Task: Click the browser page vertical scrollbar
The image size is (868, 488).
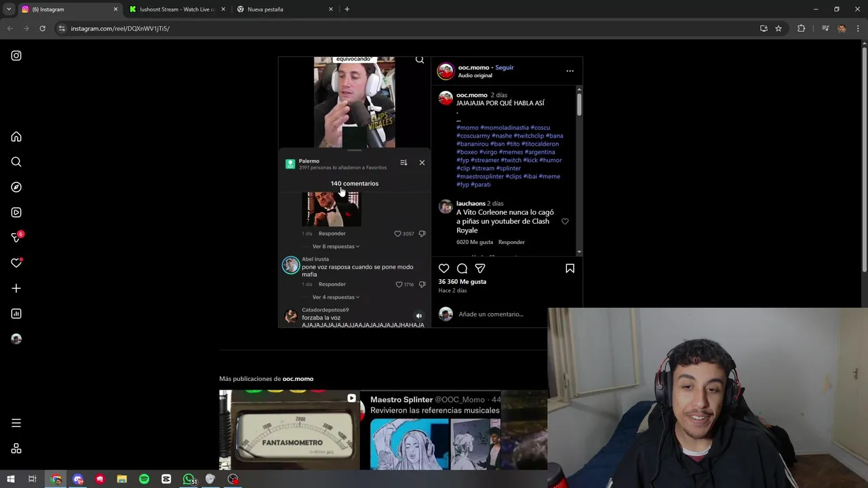Action: point(863,159)
